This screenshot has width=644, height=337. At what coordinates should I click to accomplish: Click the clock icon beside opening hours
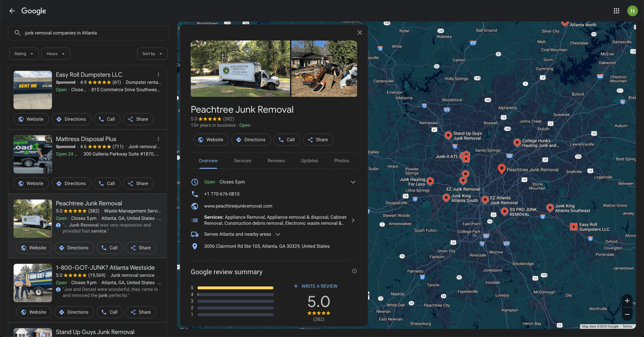(x=195, y=182)
